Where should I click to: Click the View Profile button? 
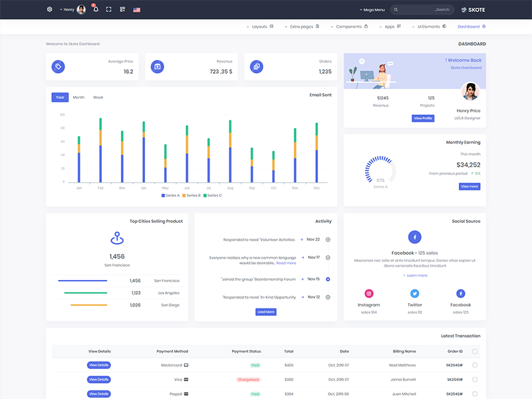[x=423, y=118]
